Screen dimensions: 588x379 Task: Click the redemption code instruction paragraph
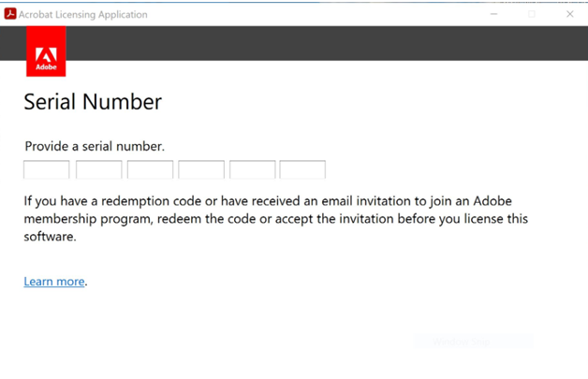276,219
